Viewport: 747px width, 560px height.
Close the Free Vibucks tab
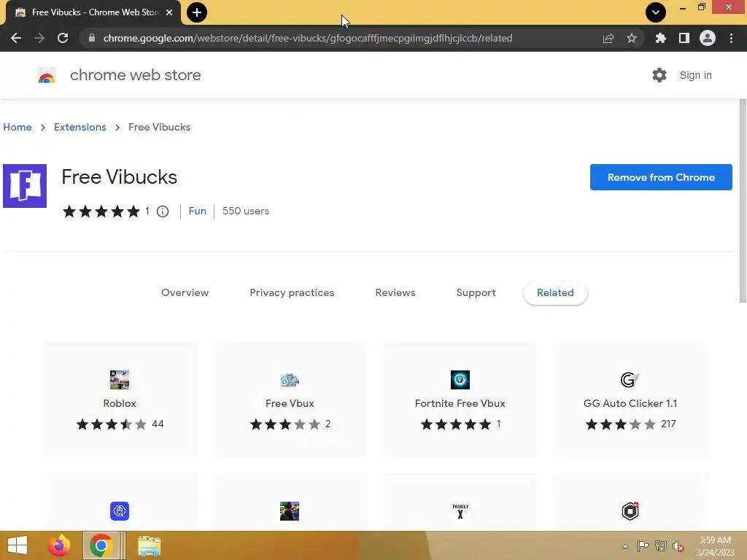169,12
